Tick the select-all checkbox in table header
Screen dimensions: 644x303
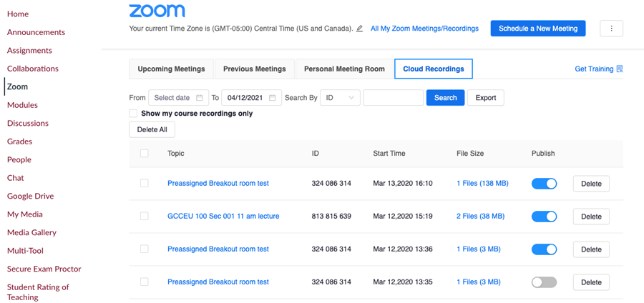(145, 154)
